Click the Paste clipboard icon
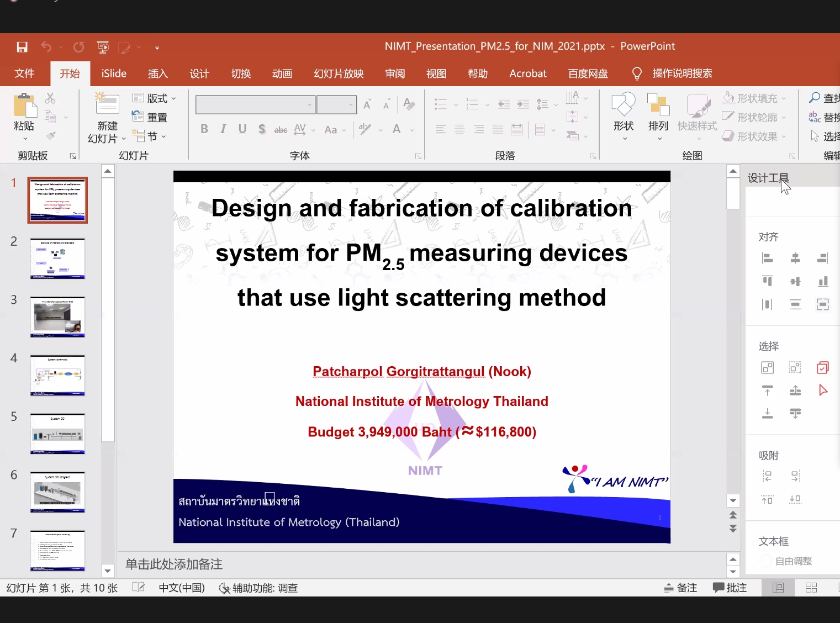 (x=24, y=106)
